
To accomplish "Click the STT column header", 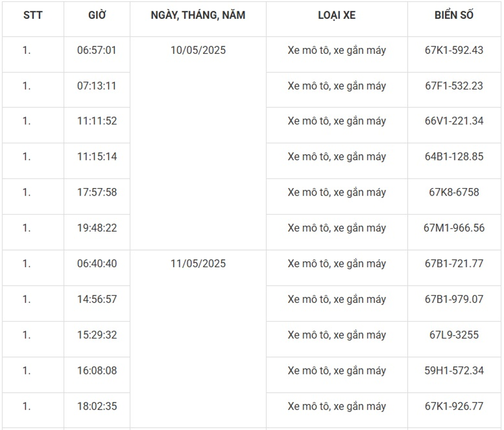I will pos(32,15).
